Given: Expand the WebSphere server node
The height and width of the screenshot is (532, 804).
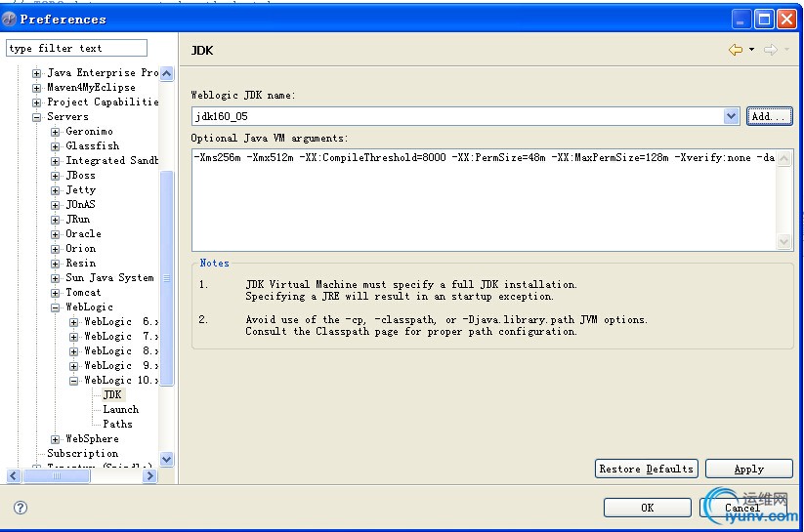Looking at the screenshot, I should tap(55, 439).
